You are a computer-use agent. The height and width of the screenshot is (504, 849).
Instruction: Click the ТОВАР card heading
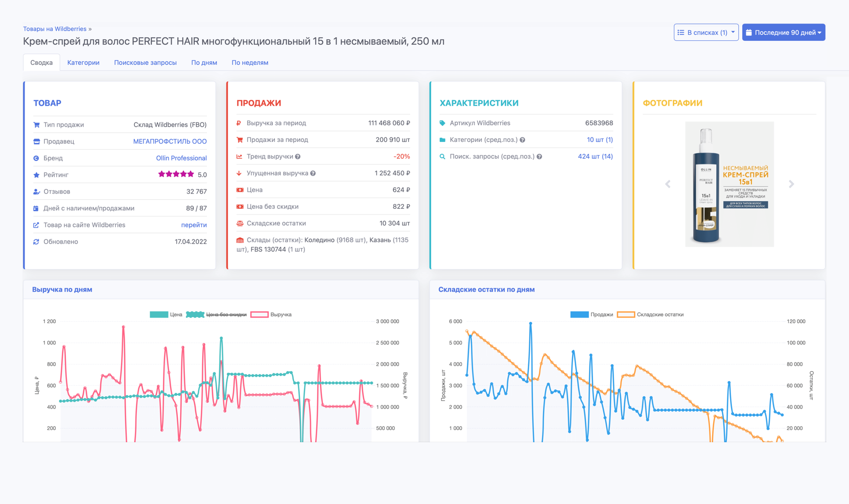[x=48, y=103]
